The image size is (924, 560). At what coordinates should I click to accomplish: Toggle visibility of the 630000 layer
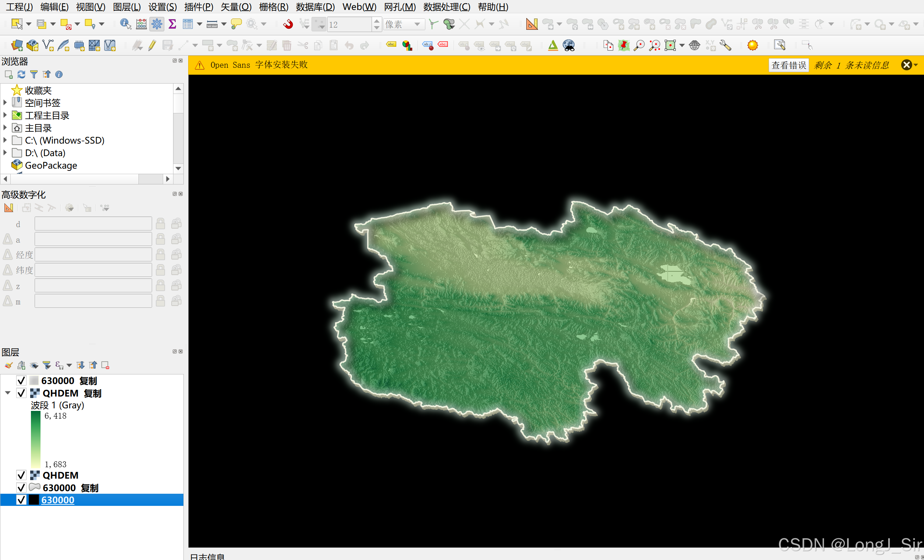tap(21, 500)
